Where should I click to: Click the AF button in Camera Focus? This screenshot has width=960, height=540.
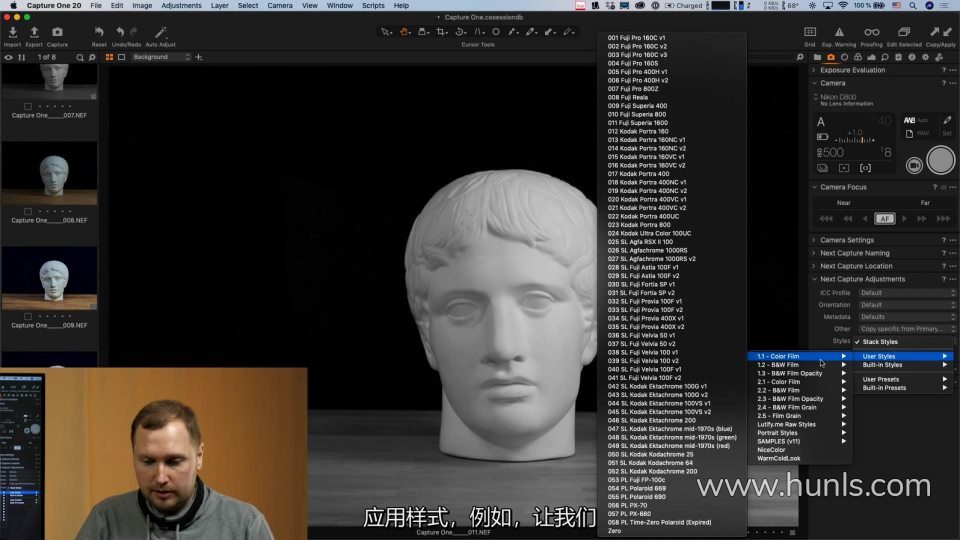click(x=884, y=218)
